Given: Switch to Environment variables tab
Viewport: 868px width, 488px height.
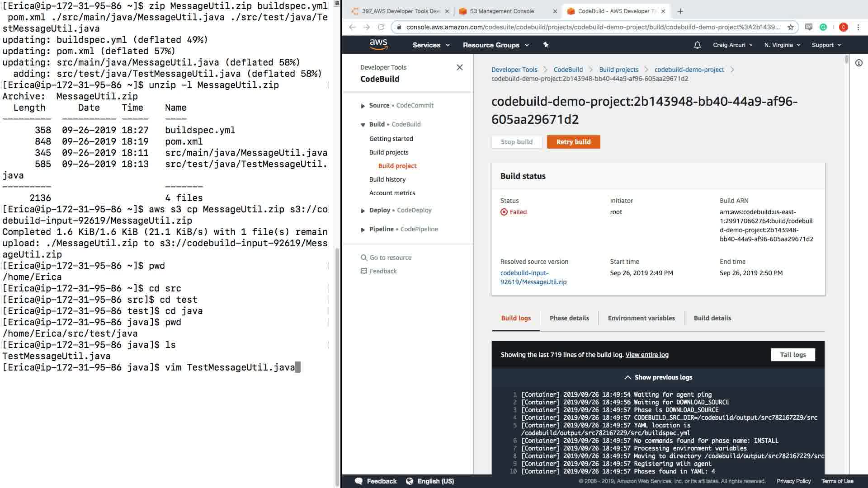Looking at the screenshot, I should (641, 318).
